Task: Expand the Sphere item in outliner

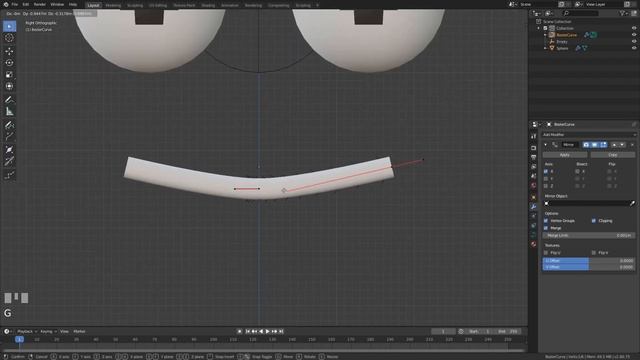Action: pos(545,48)
